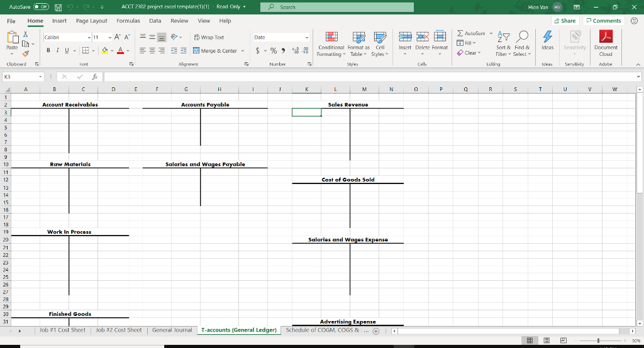Toggle Underline formatting
This screenshot has width=644, height=348.
67,50
